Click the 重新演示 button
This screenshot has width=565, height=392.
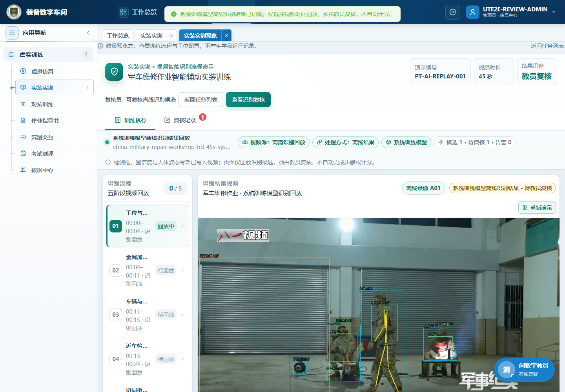[x=537, y=208]
